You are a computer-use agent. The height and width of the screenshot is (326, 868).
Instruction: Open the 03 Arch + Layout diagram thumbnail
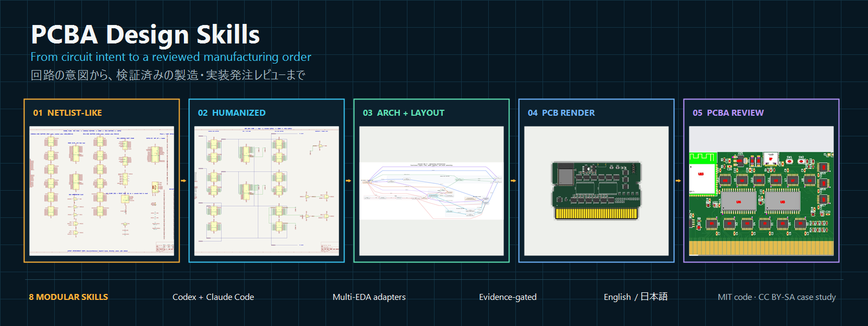pyautogui.click(x=431, y=191)
